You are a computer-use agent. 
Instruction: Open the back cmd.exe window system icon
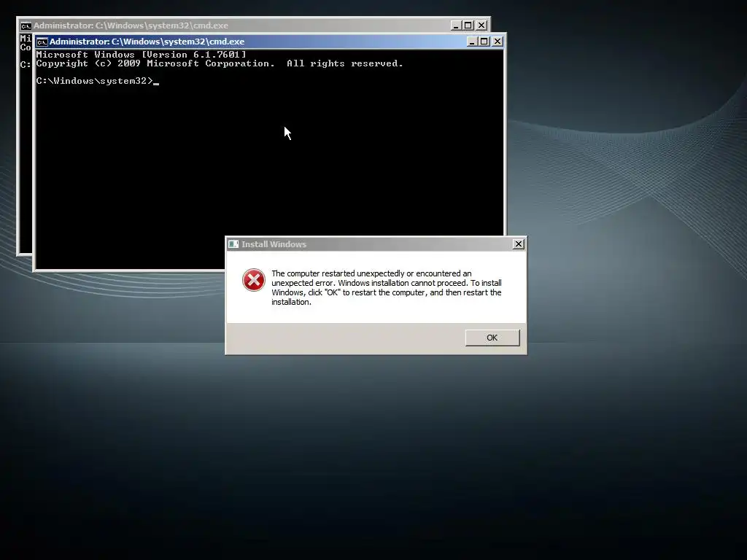(26, 26)
